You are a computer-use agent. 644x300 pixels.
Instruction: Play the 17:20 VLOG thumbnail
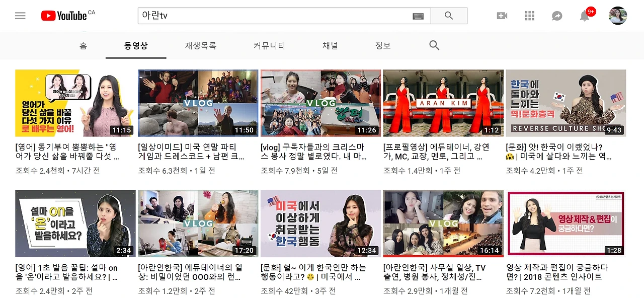[x=198, y=223]
